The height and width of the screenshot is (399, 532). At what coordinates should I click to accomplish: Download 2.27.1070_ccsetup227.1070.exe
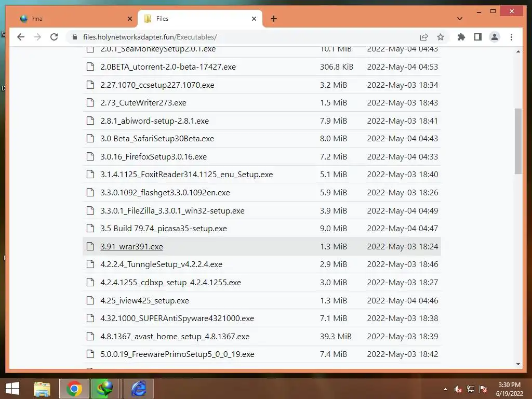pos(157,85)
